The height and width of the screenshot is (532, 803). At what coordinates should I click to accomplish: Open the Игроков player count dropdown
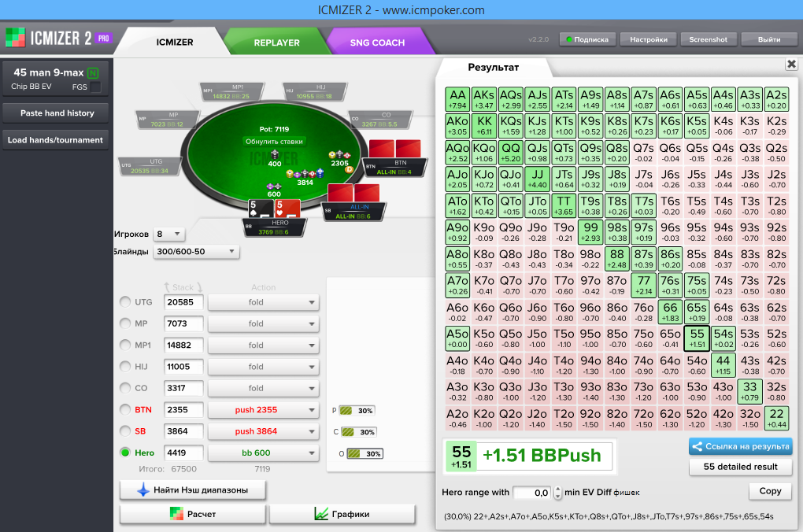coord(169,234)
